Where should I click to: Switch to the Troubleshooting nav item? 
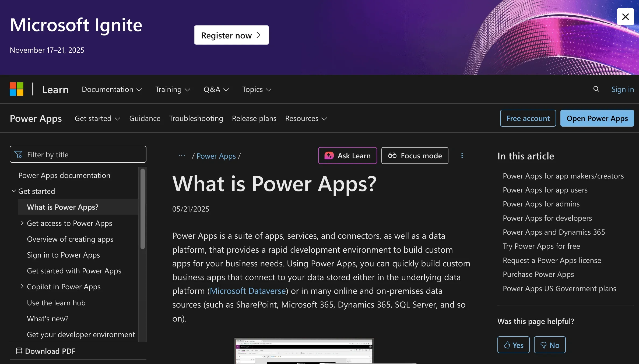click(196, 118)
